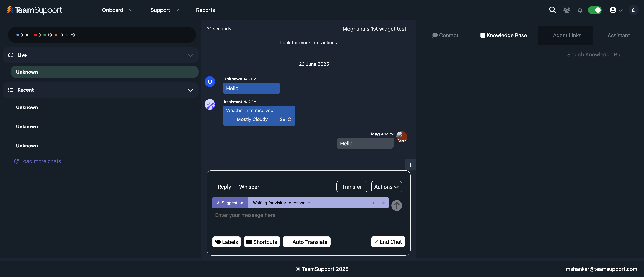This screenshot has width=644, height=277.
Task: Toggle the green availability switch
Action: [595, 10]
